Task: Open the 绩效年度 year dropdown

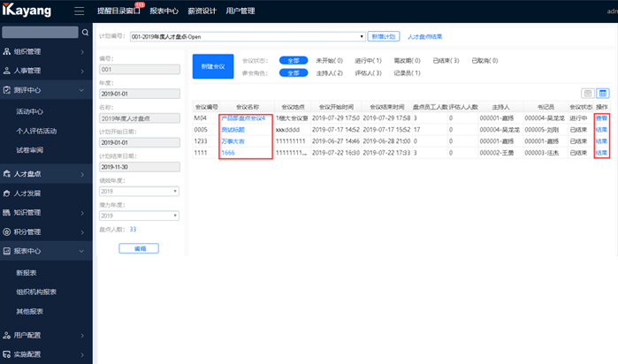Action: click(140, 190)
